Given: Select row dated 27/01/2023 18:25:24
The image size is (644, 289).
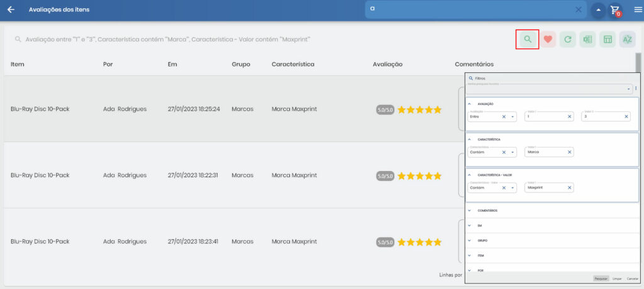Looking at the screenshot, I should [234, 109].
